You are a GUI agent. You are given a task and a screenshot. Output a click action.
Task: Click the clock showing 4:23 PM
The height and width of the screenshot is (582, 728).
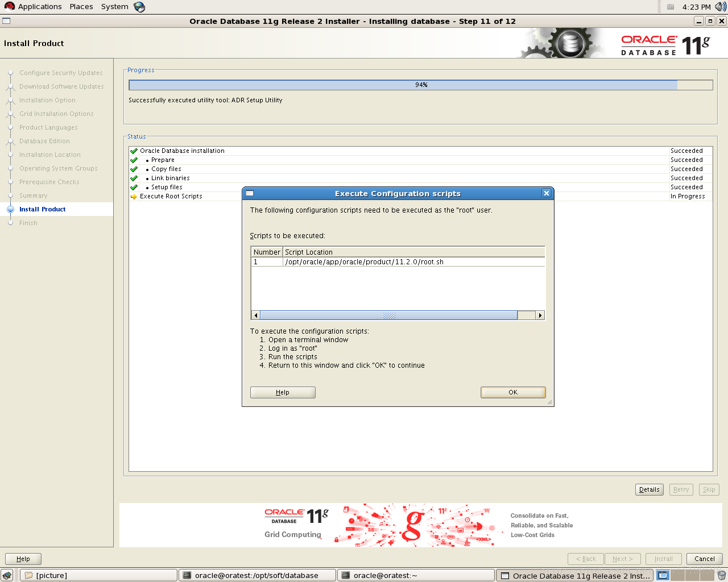tap(697, 7)
